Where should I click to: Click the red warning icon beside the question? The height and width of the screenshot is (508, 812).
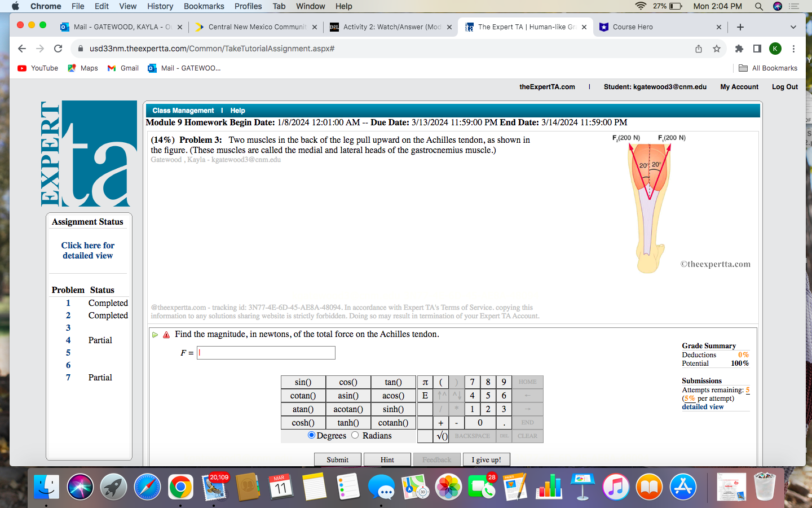[165, 334]
